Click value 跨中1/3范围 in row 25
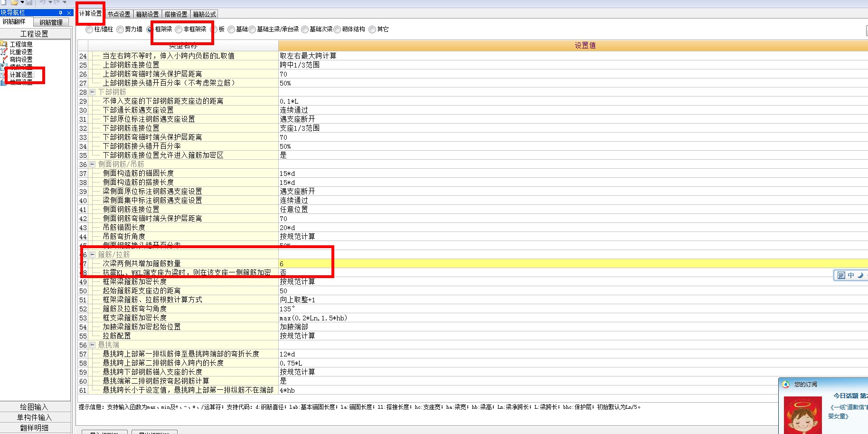 point(573,65)
